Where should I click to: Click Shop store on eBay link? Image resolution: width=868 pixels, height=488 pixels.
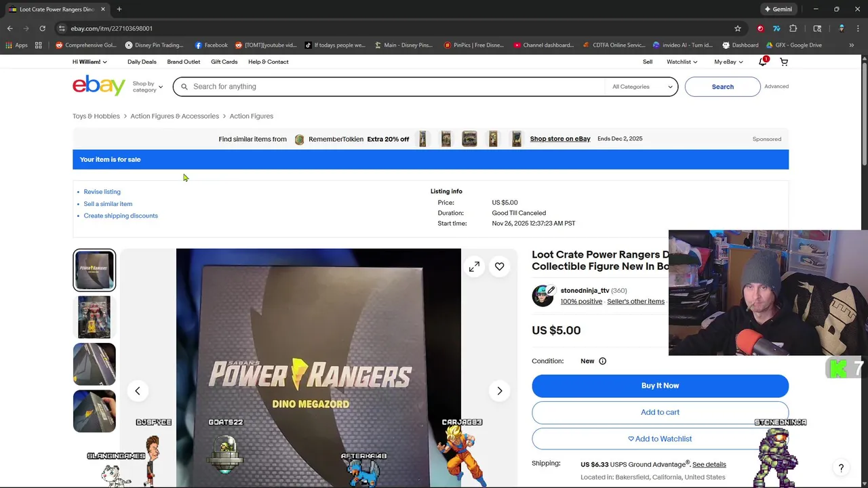(x=560, y=139)
